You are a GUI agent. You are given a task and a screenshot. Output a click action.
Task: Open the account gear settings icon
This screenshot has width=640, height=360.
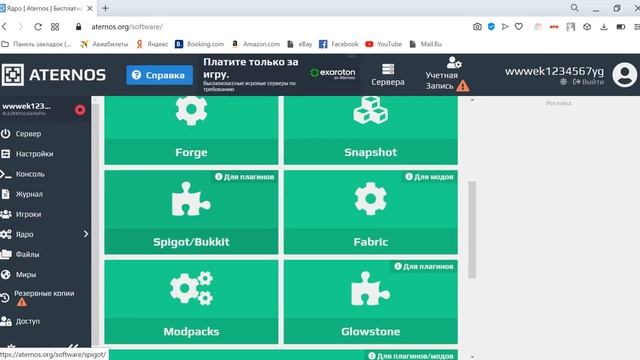563,82
